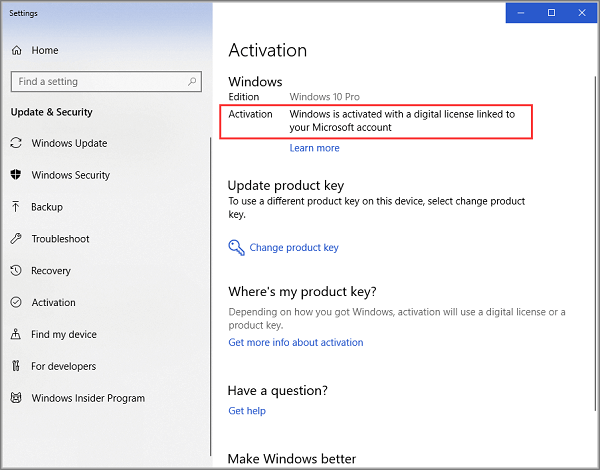600x470 pixels.
Task: Click the Windows Security shield icon
Action: 16,175
